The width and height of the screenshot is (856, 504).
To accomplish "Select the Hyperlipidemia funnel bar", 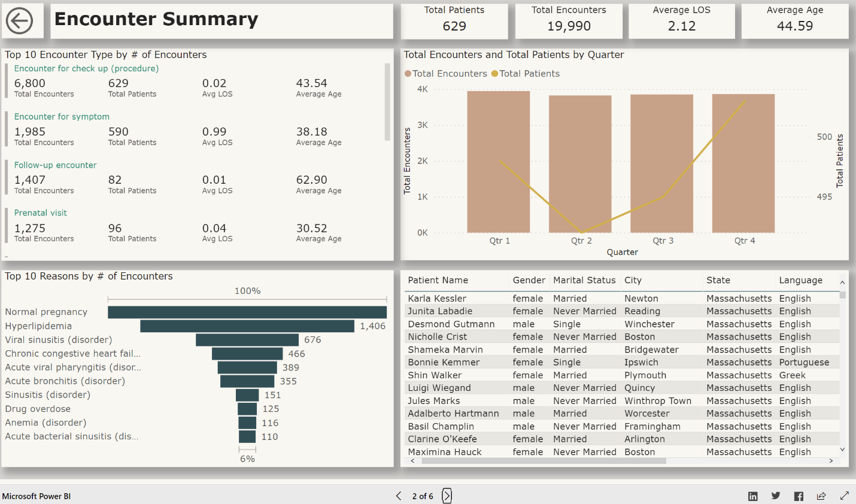I will (247, 326).
